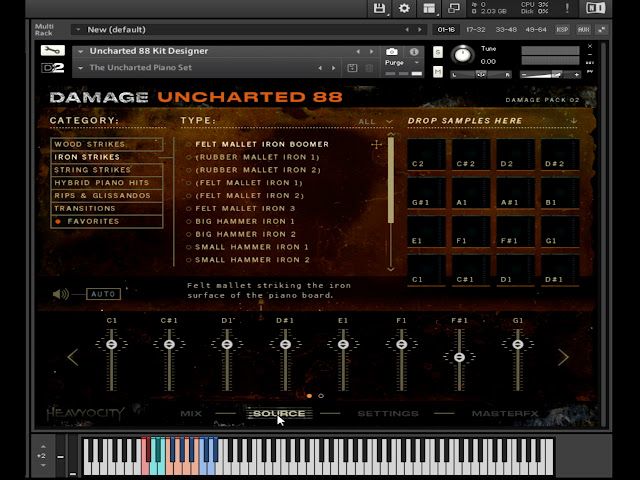Click next multi rack preset arrow
The width and height of the screenshot is (640, 480).
pyautogui.click(x=420, y=29)
